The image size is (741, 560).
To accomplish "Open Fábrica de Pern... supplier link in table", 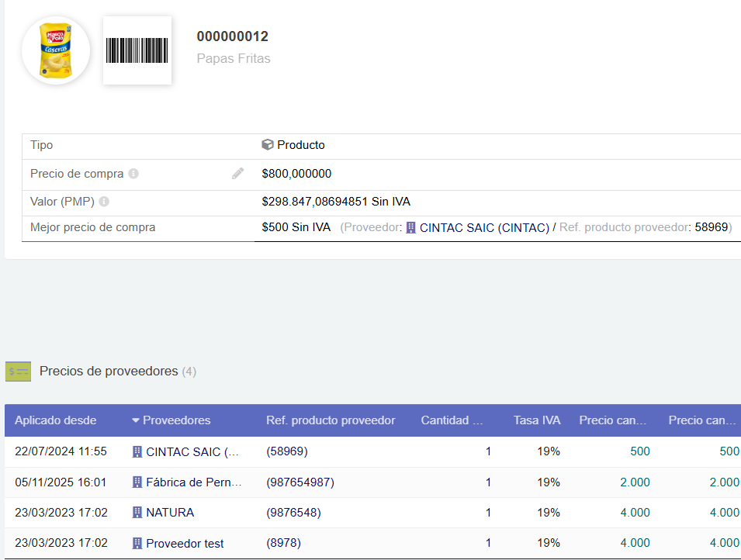I will [194, 482].
